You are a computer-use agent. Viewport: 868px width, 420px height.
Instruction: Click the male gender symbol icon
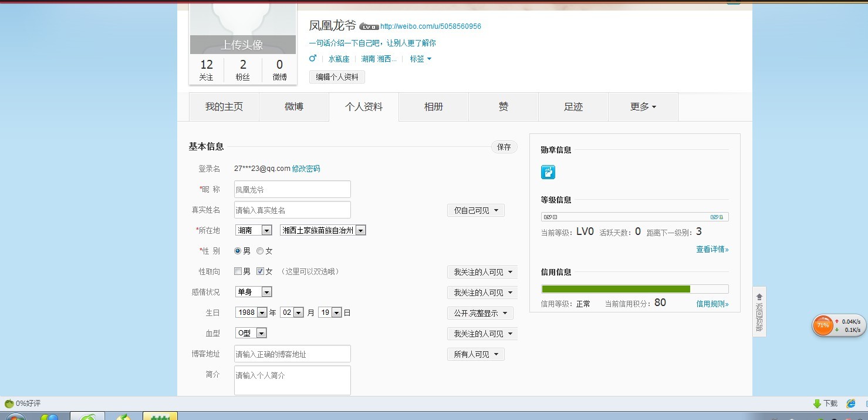(x=313, y=58)
